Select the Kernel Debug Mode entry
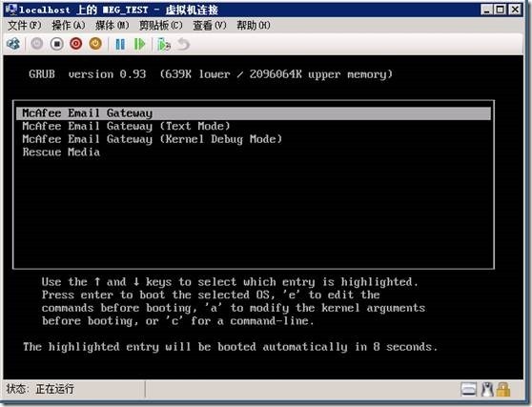The image size is (532, 407). point(152,139)
